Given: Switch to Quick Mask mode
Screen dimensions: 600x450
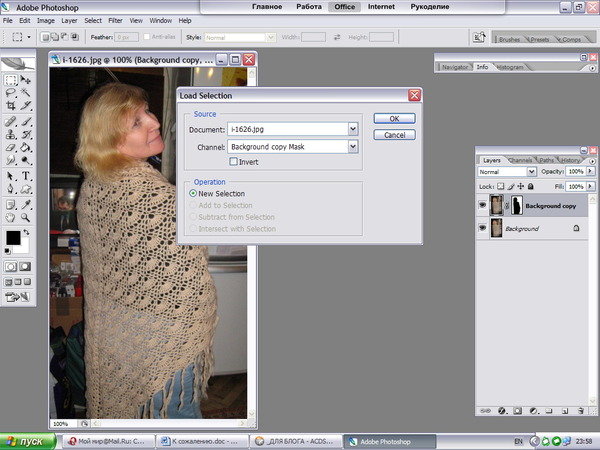Looking at the screenshot, I should coord(25,267).
